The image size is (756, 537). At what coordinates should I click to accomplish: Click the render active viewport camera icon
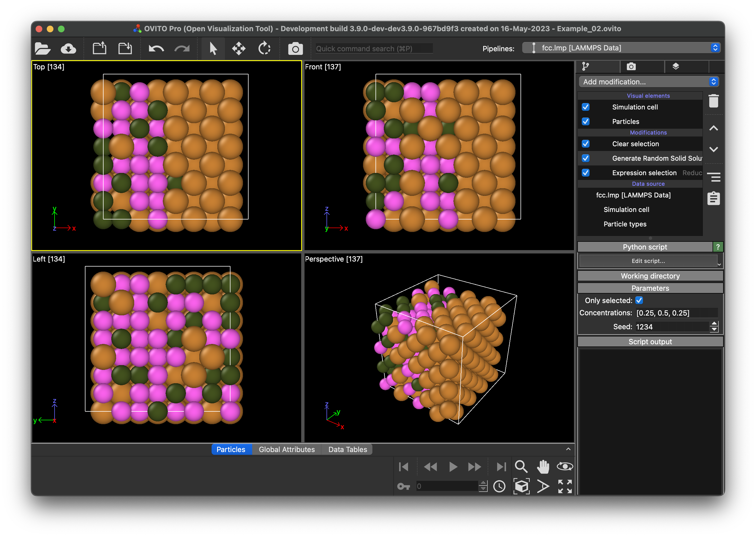pos(295,49)
